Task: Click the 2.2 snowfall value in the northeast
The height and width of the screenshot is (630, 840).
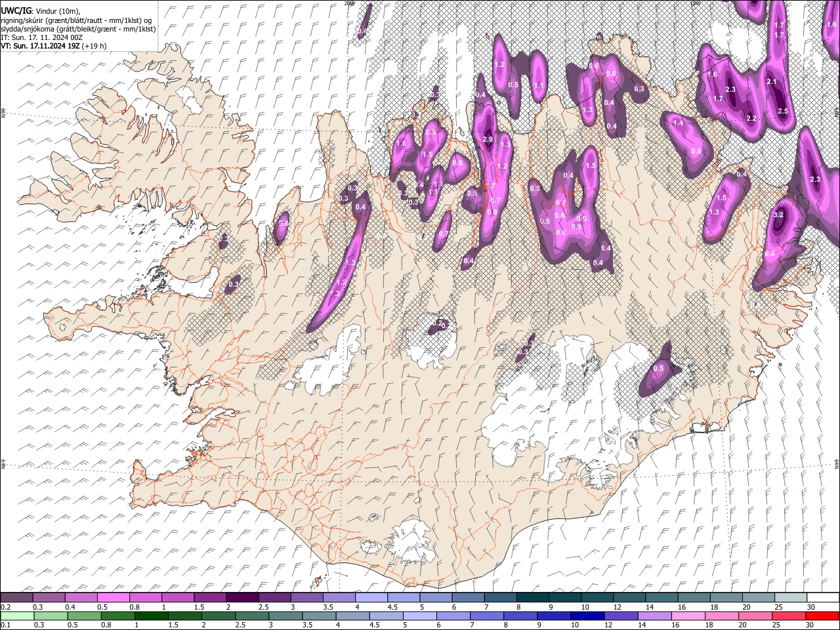Action: tap(751, 118)
